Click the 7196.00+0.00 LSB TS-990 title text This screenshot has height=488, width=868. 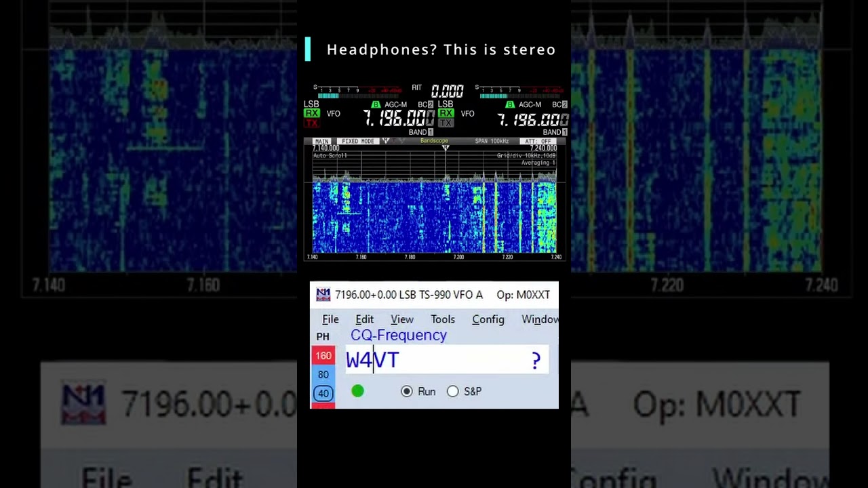[x=409, y=295]
